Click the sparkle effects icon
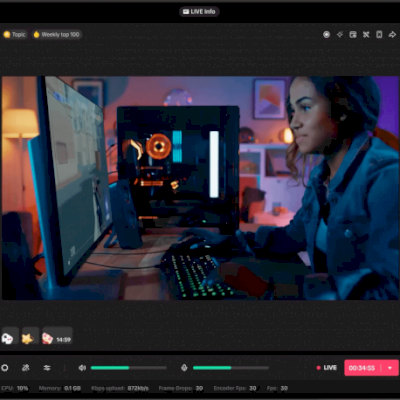400x400 pixels. click(340, 35)
